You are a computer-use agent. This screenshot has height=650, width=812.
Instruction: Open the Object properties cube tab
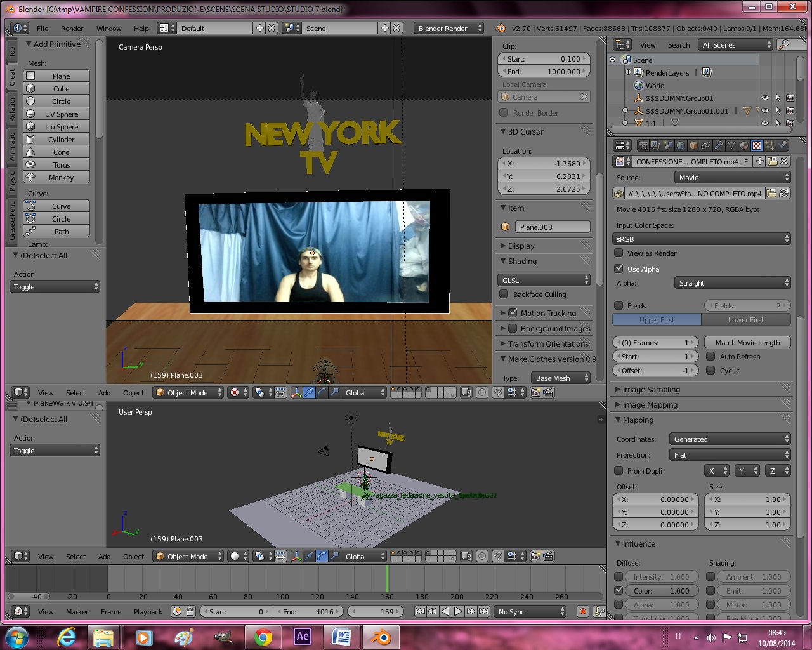coord(694,145)
